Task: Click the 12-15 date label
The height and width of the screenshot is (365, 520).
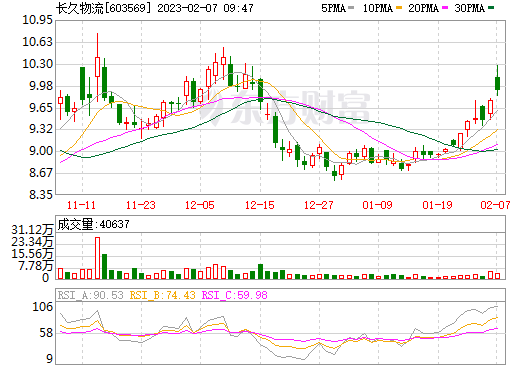Action: (260, 205)
